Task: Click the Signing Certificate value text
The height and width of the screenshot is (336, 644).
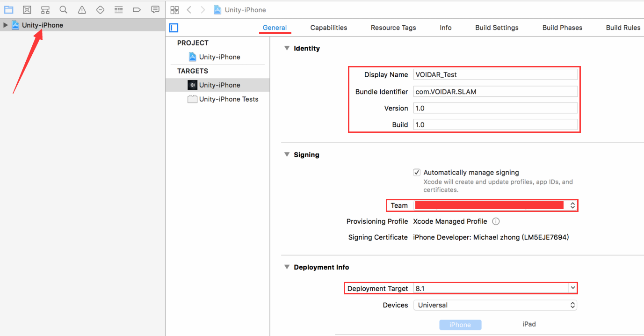Action: 491,237
